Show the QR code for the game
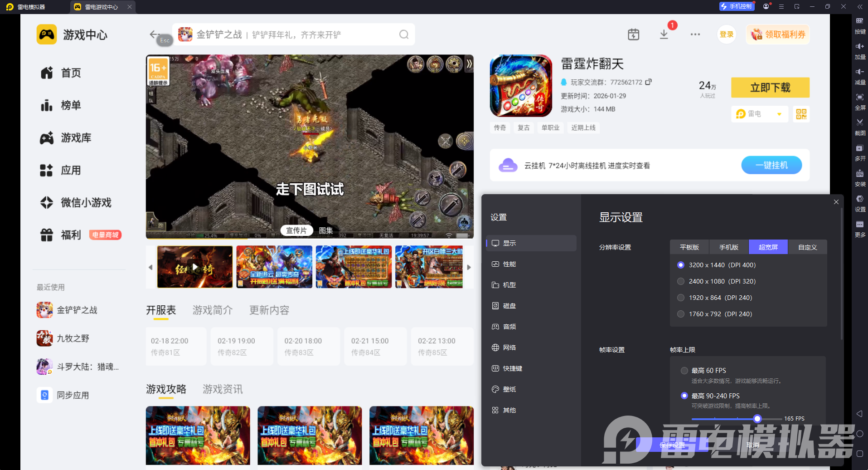Image resolution: width=868 pixels, height=470 pixels. coord(801,114)
